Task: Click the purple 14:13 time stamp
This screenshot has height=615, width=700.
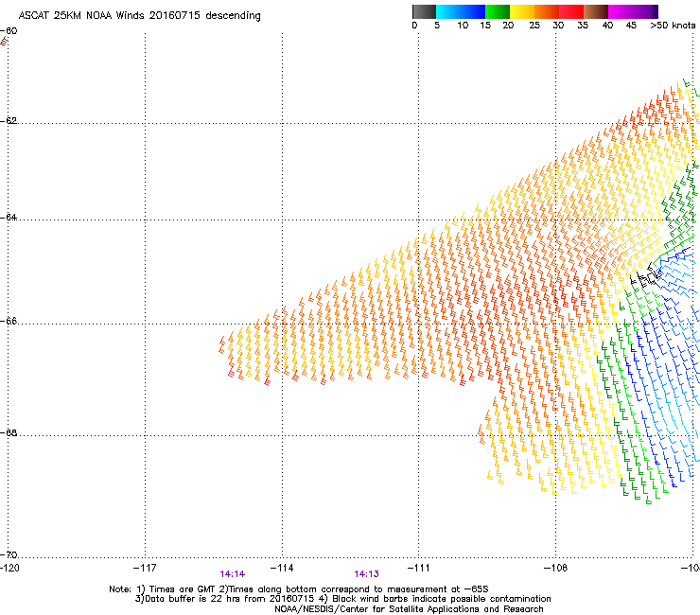Action: pos(366,574)
